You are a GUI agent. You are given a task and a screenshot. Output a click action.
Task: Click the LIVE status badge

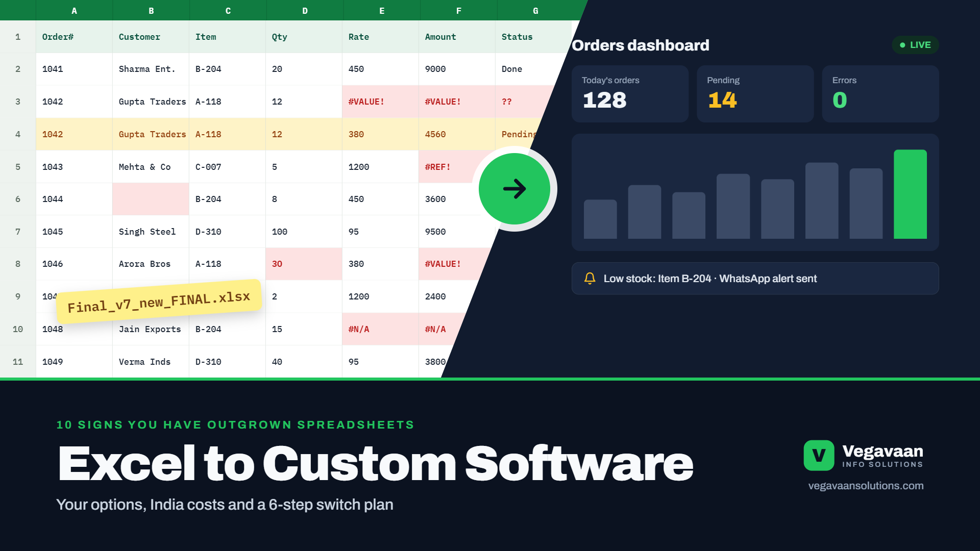[915, 45]
